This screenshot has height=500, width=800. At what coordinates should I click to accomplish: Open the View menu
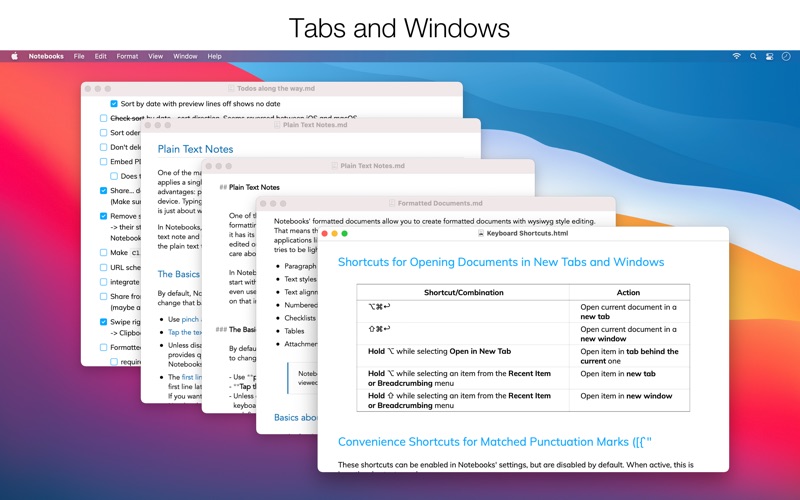pyautogui.click(x=156, y=56)
